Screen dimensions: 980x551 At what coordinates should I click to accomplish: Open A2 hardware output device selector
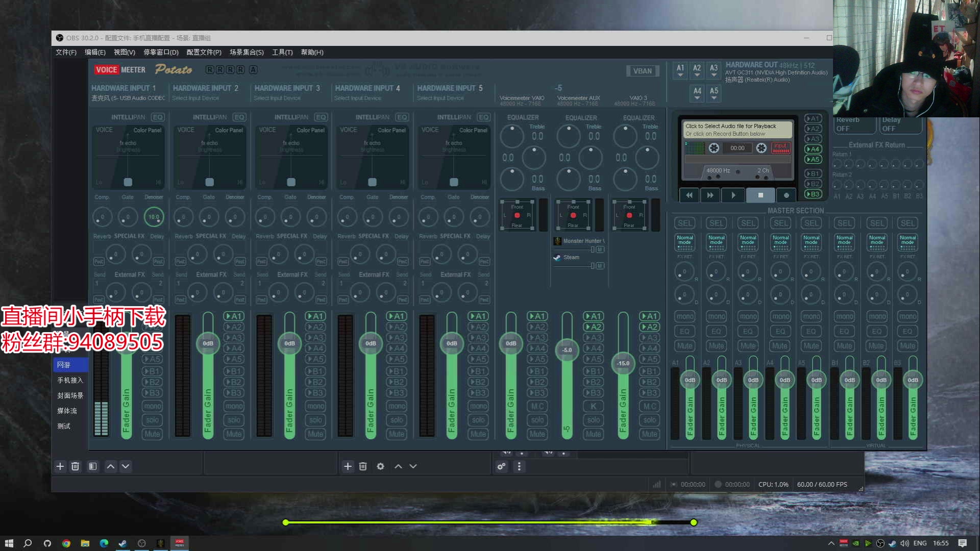[x=697, y=70]
